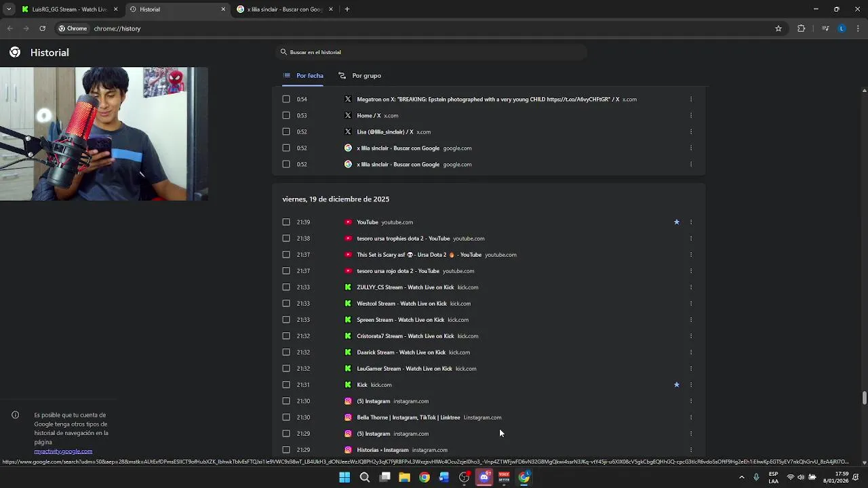Screen dimensions: 868x488
Task: Click the viernes, 19 de diciembre heading
Action: (x=336, y=199)
